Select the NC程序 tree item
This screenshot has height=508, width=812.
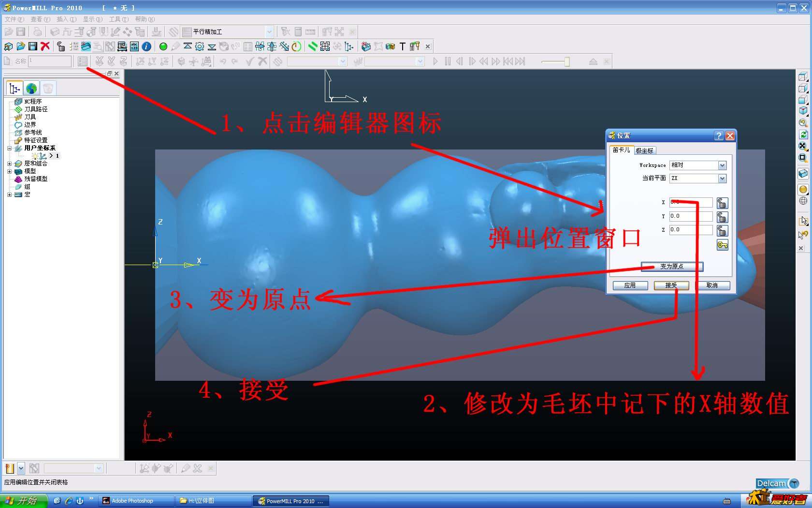click(33, 102)
